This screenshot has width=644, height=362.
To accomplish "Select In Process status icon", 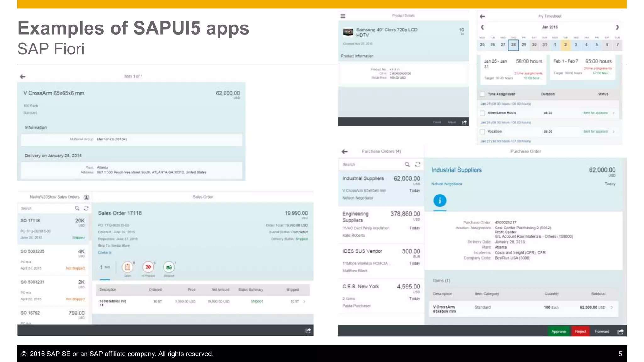I will [148, 267].
